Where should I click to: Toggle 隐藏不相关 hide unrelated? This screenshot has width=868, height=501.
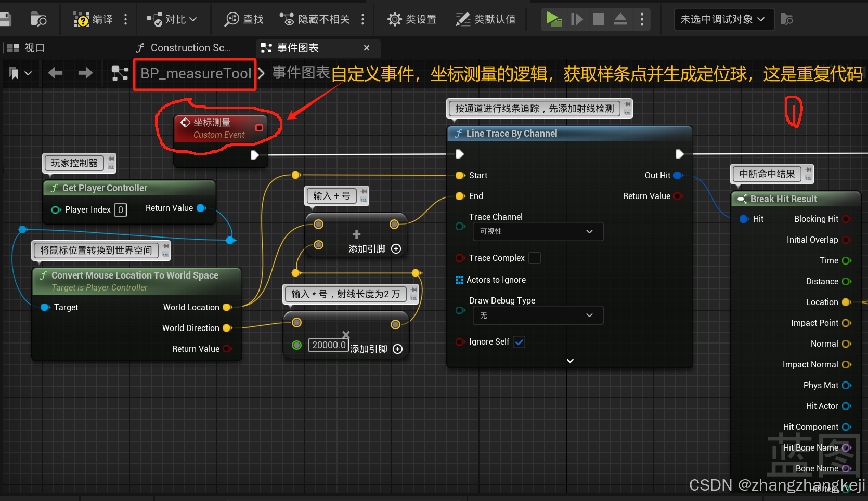click(315, 19)
